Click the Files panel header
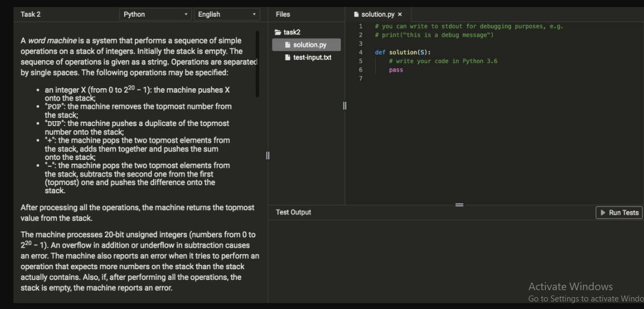This screenshot has height=309, width=644. pyautogui.click(x=283, y=15)
